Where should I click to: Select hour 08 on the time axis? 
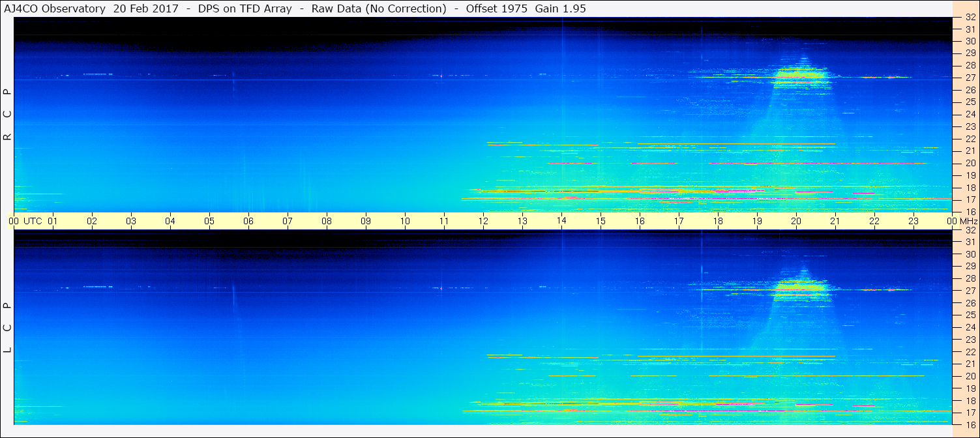coord(327,221)
